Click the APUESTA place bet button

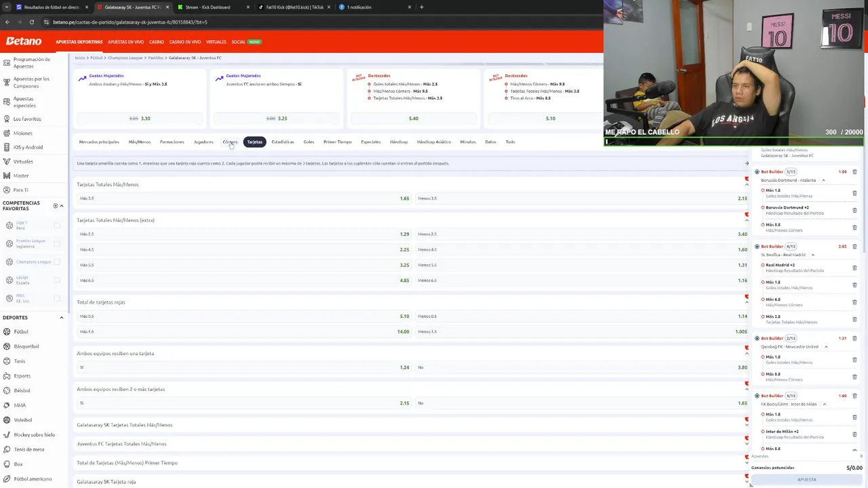point(806,479)
